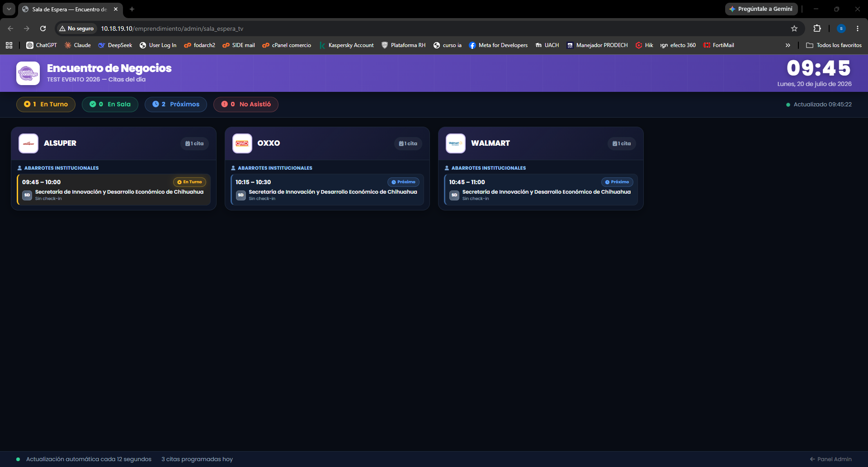Screen dimensions: 868x467
Task: Click the OXXO company logo
Action: point(242,143)
